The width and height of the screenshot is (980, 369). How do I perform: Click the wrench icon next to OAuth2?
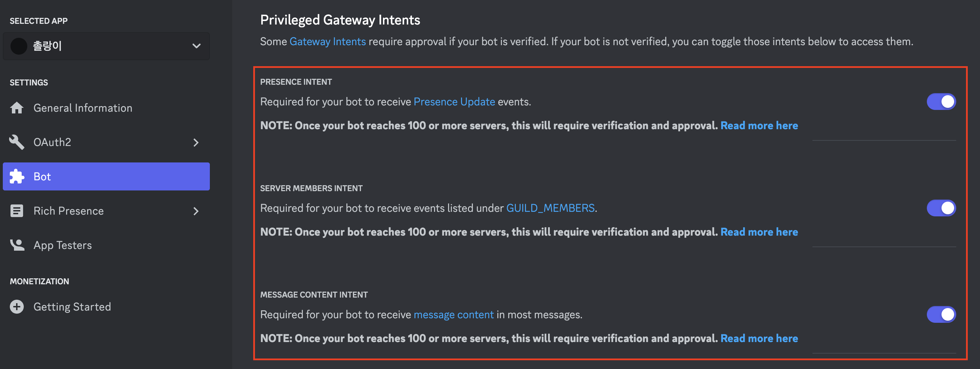[17, 142]
